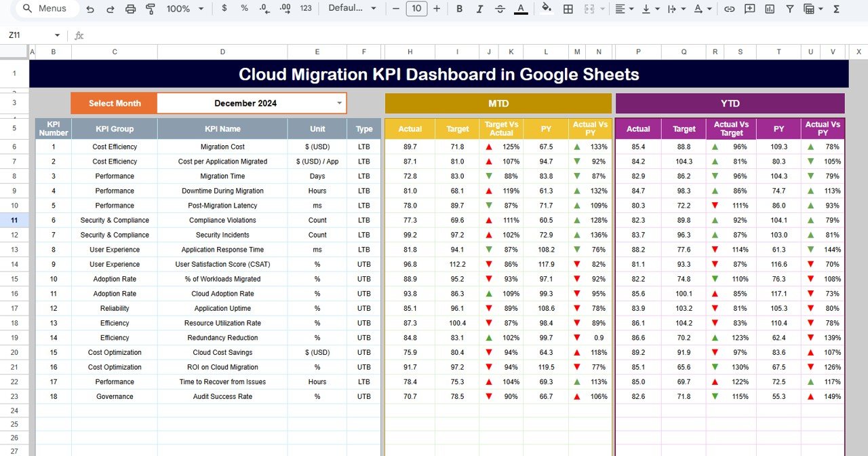This screenshot has width=868, height=456.
Task: Create a filter with the funnel icon
Action: click(790, 9)
